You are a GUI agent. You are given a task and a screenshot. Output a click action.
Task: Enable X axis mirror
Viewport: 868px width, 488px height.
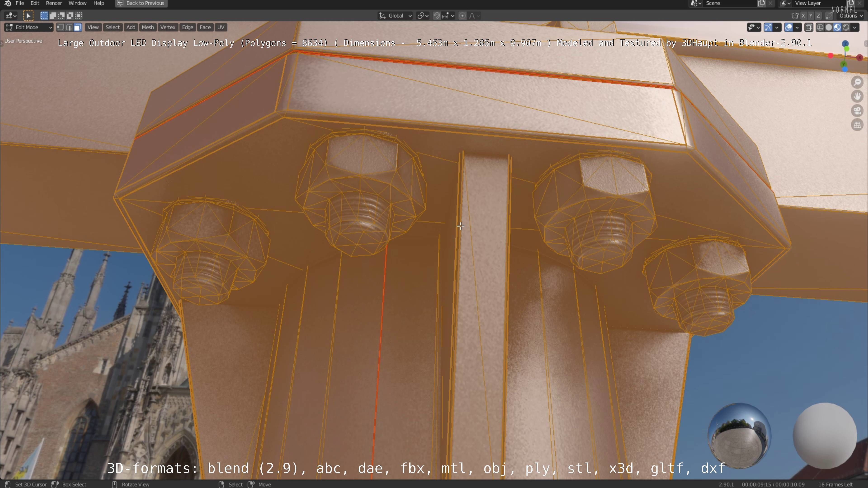(803, 16)
